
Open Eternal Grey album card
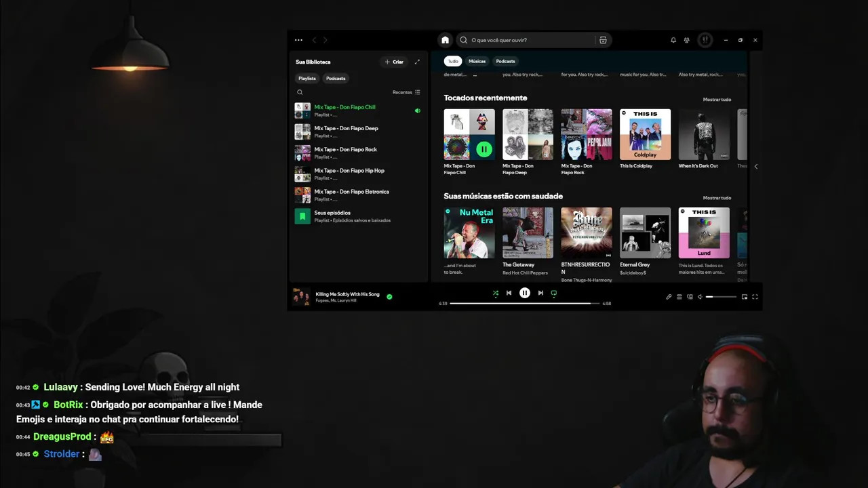coord(645,242)
